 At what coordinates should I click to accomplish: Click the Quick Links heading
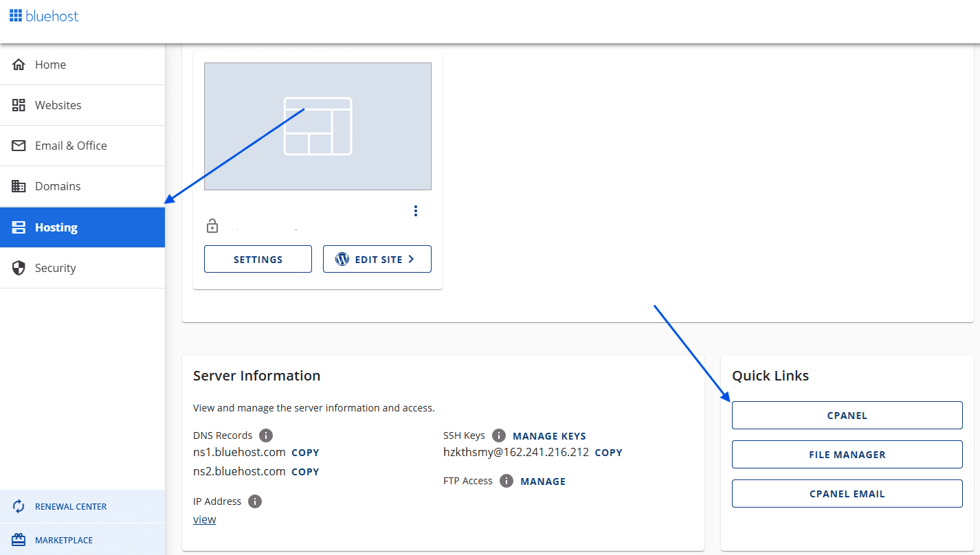(x=770, y=376)
